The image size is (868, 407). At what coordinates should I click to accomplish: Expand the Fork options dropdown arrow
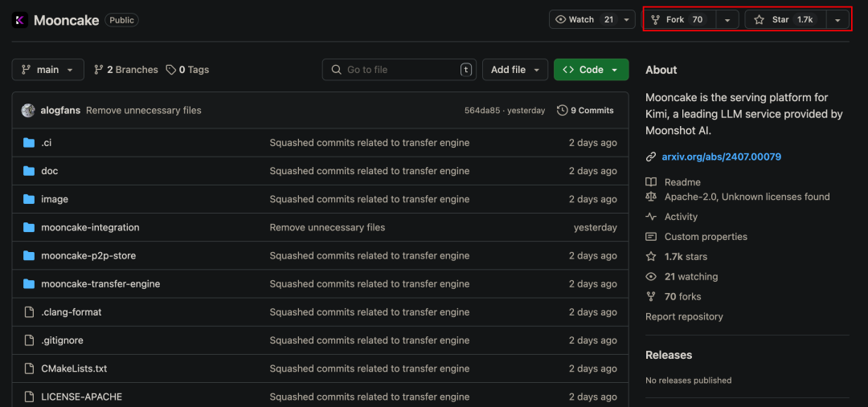[727, 20]
